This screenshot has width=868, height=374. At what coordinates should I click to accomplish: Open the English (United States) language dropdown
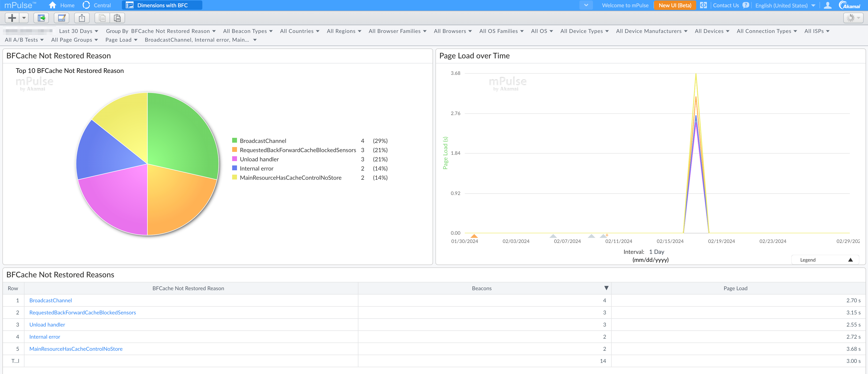785,5
